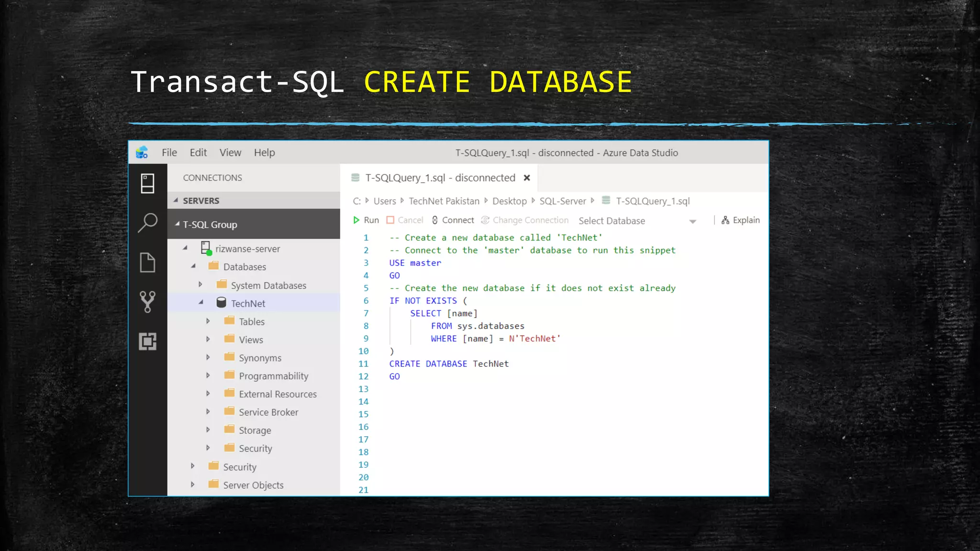This screenshot has width=980, height=551.
Task: Click the Storage folder icon
Action: click(x=230, y=430)
